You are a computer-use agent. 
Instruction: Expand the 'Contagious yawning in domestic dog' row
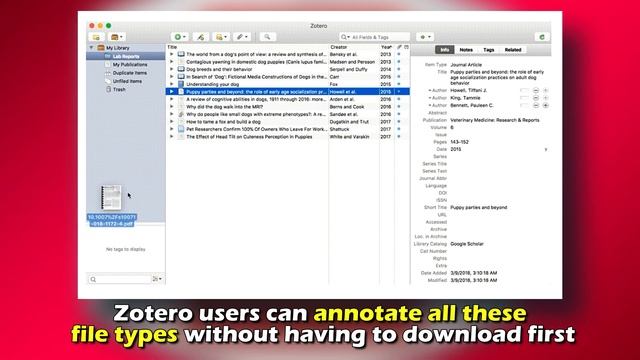pos(171,62)
